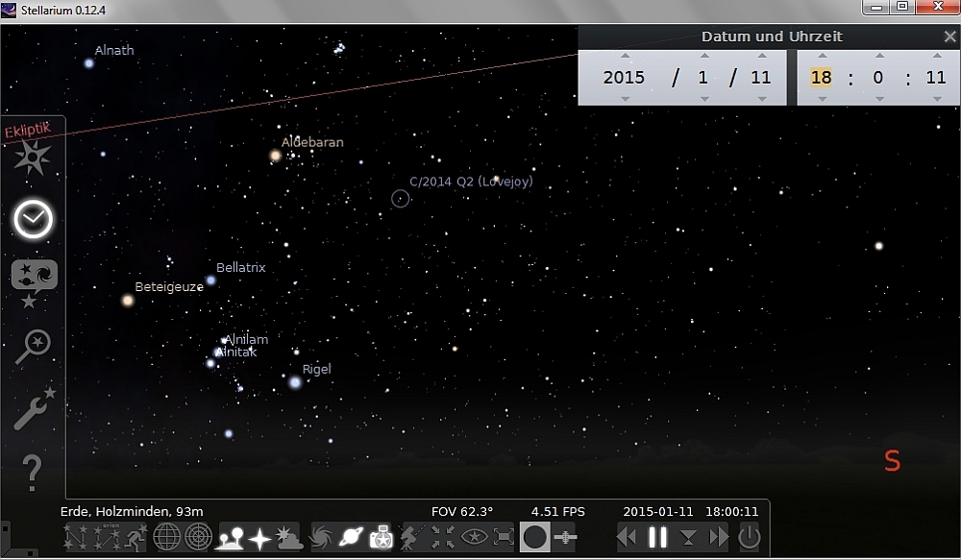
Task: Open the Help window question mark
Action: [x=32, y=473]
